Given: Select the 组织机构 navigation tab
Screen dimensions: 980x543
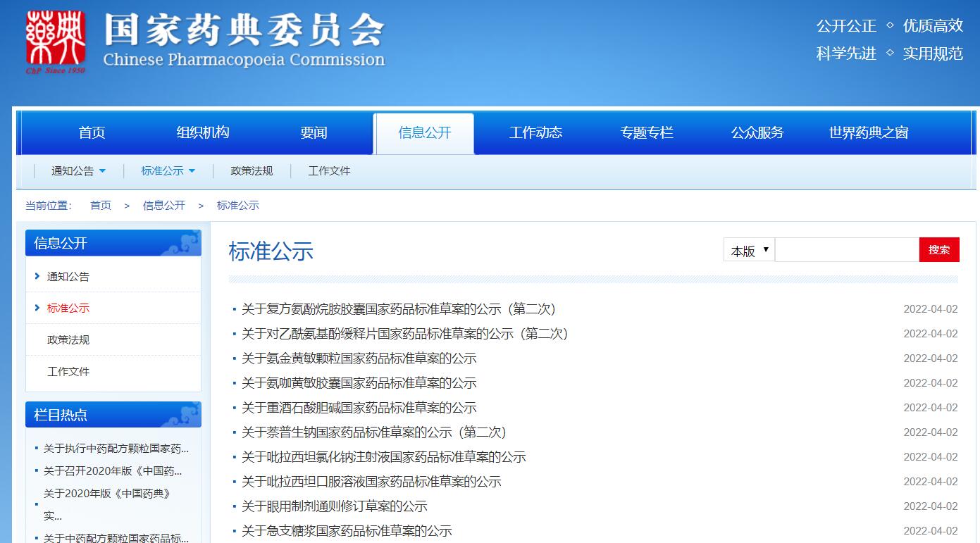Looking at the screenshot, I should [x=202, y=132].
